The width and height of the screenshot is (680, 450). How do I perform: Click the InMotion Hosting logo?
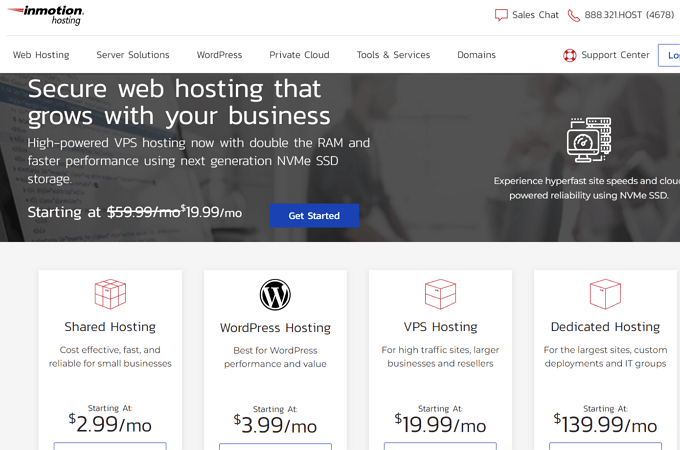[x=46, y=15]
